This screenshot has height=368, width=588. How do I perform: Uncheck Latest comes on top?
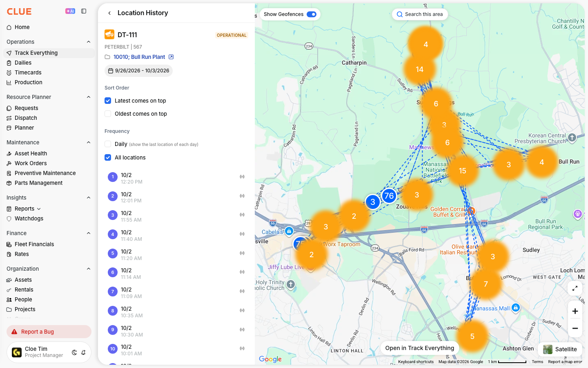[x=108, y=101]
